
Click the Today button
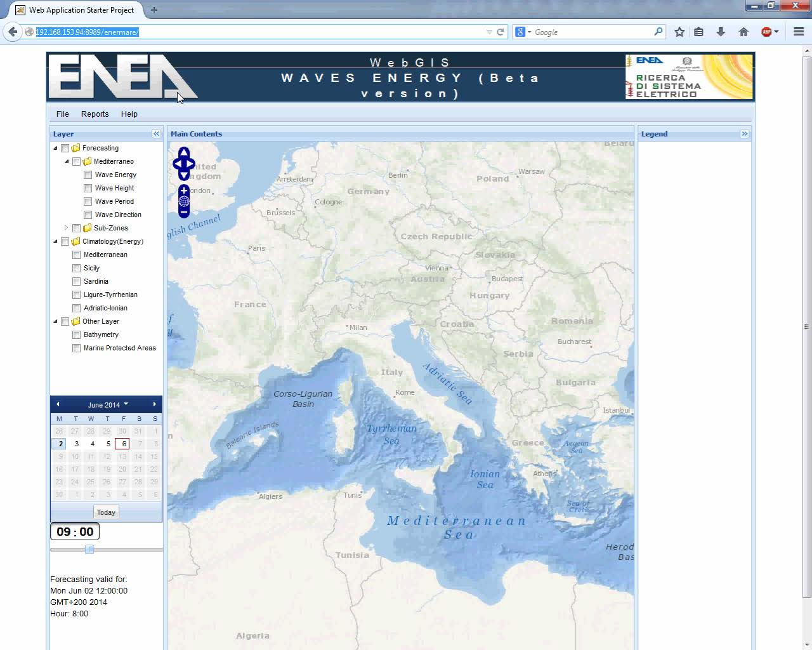pos(106,512)
